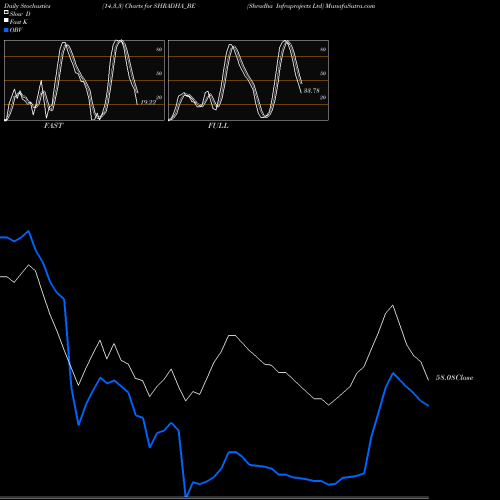This screenshot has width=500, height=500.
Task: Click the 80 axis label in FULL chart
Action: [323, 49]
